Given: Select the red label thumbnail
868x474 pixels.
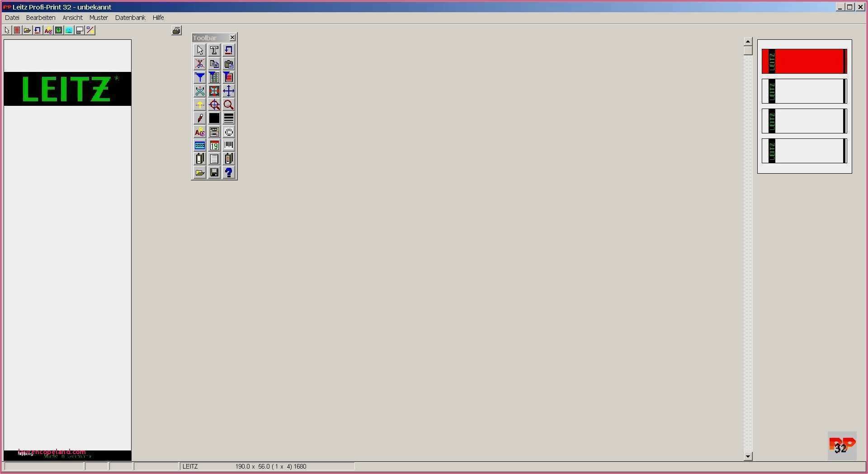Looking at the screenshot, I should click(x=804, y=61).
